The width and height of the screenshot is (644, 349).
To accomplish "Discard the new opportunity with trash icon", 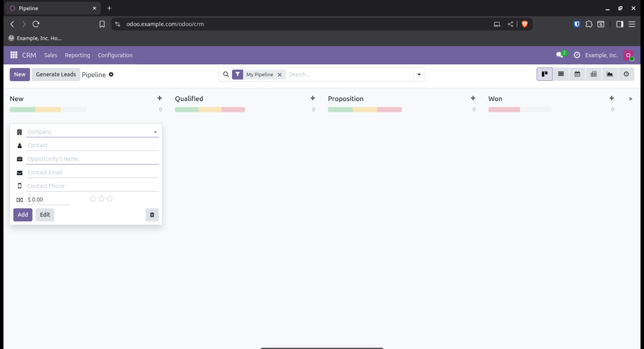I will pyautogui.click(x=152, y=215).
